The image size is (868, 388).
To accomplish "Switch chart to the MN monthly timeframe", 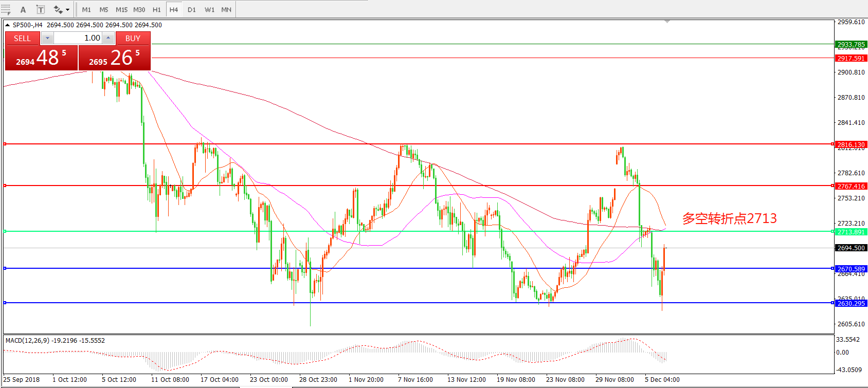I will [226, 9].
